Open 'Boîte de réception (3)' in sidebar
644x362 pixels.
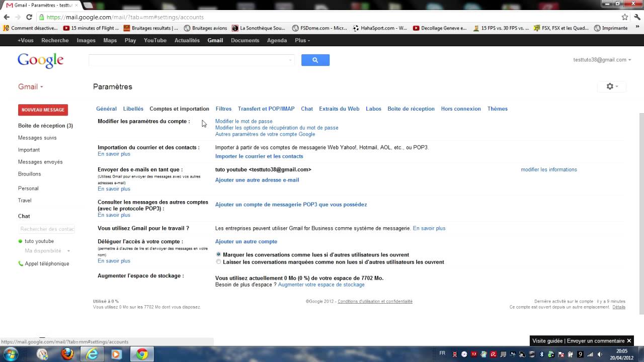(45, 126)
